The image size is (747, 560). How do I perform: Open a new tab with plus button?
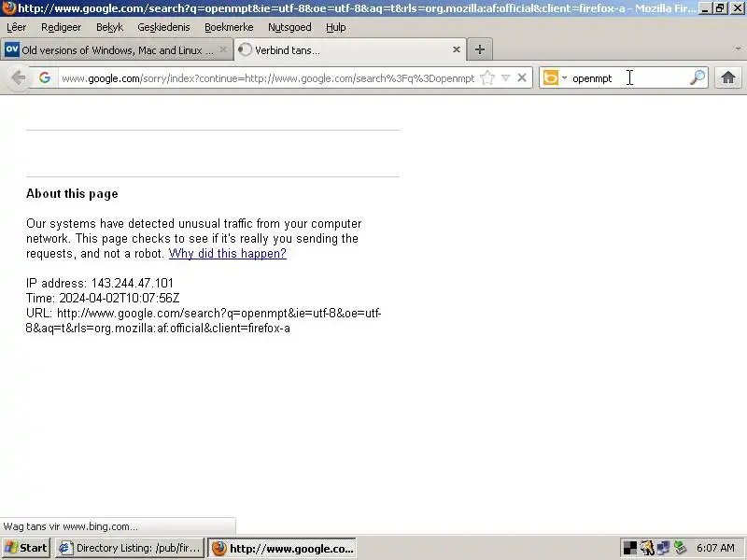pos(480,49)
